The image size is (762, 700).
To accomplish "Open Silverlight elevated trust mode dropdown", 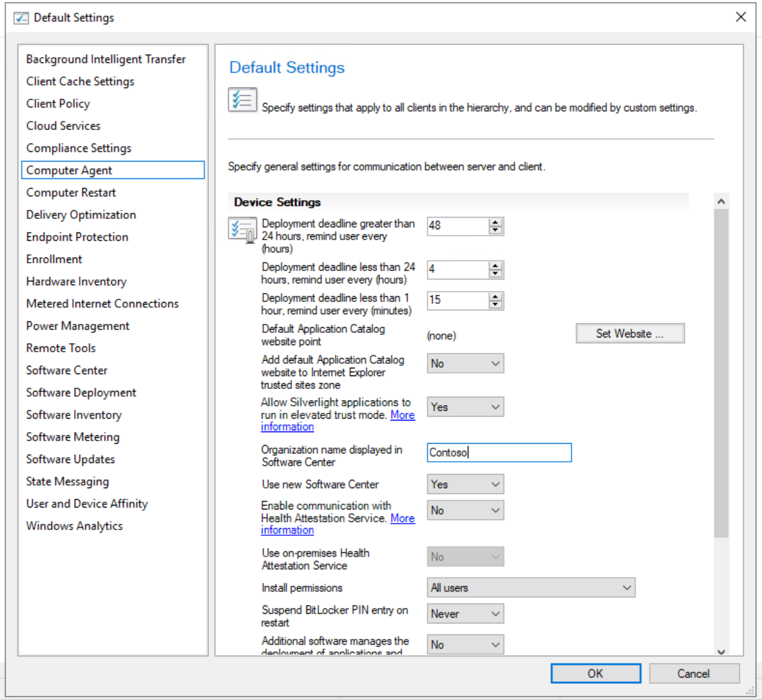I will (465, 407).
